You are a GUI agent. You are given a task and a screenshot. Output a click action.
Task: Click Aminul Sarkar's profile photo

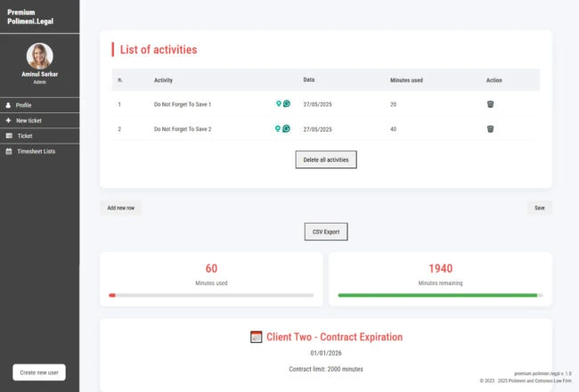pos(39,56)
